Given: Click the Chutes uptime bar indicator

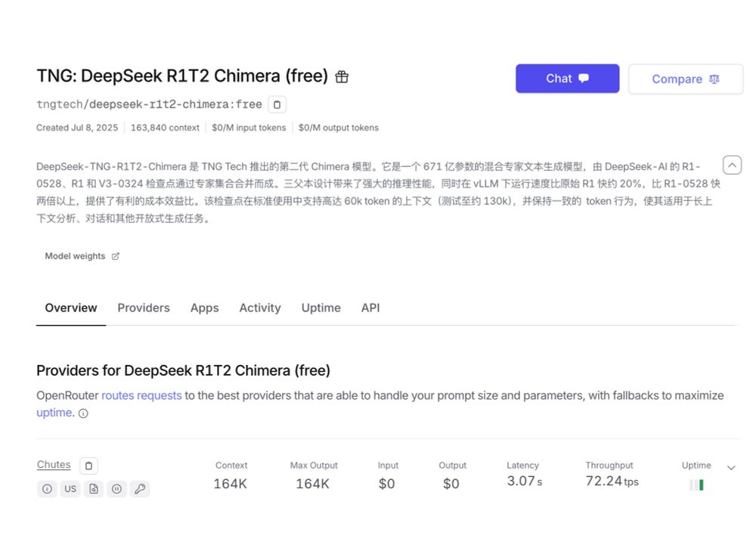Looking at the screenshot, I should 696,485.
